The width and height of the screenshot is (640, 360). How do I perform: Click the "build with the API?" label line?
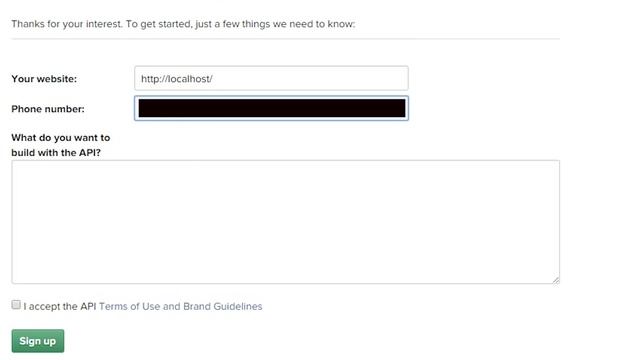(x=56, y=153)
